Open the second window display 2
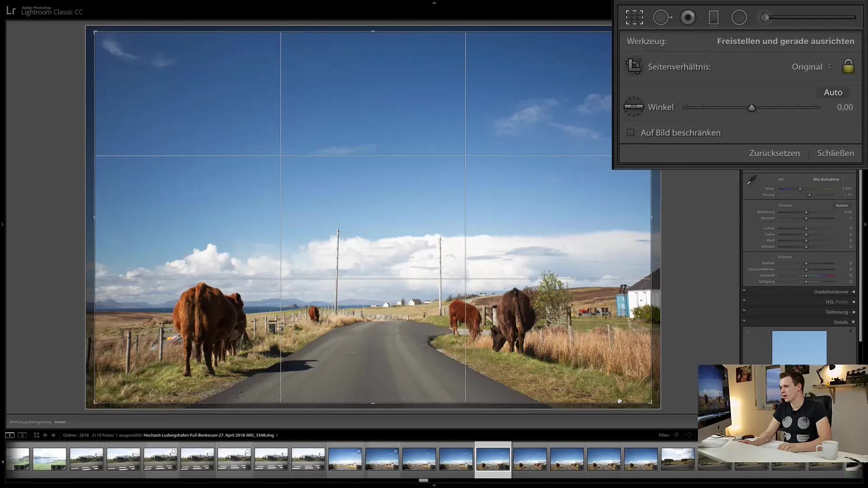868x488 pixels. tap(22, 435)
